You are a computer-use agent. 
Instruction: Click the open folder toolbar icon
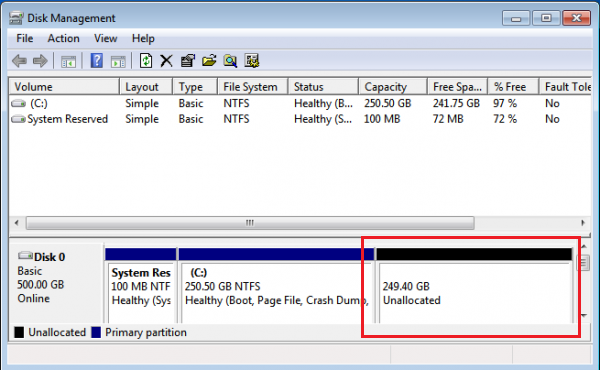[x=209, y=61]
